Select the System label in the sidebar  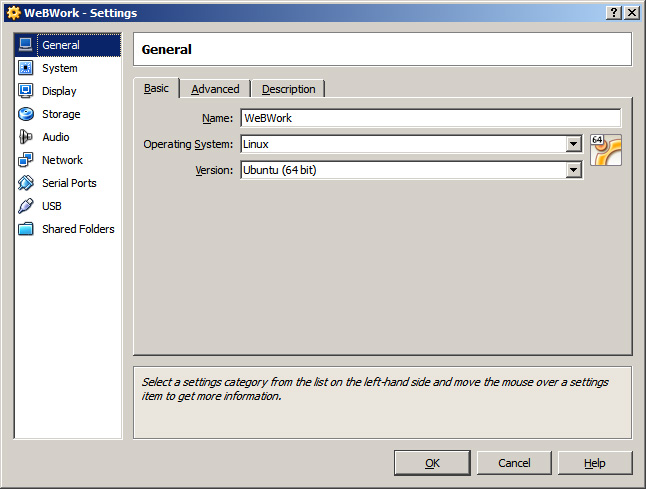pos(60,68)
